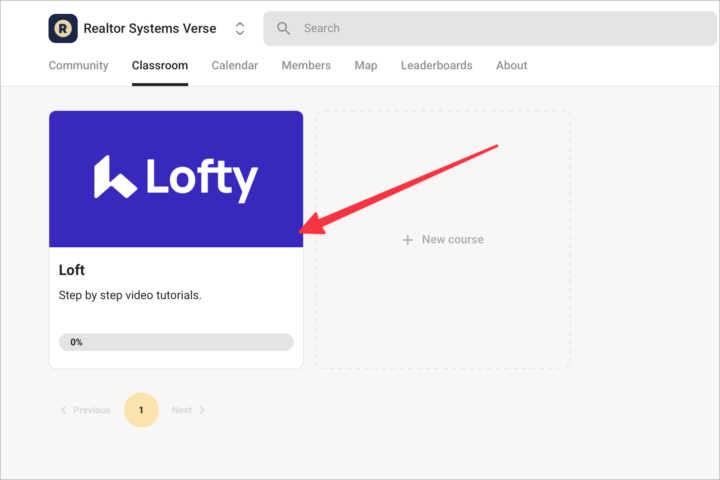Select the Classroom tab
The width and height of the screenshot is (720, 480).
160,65
